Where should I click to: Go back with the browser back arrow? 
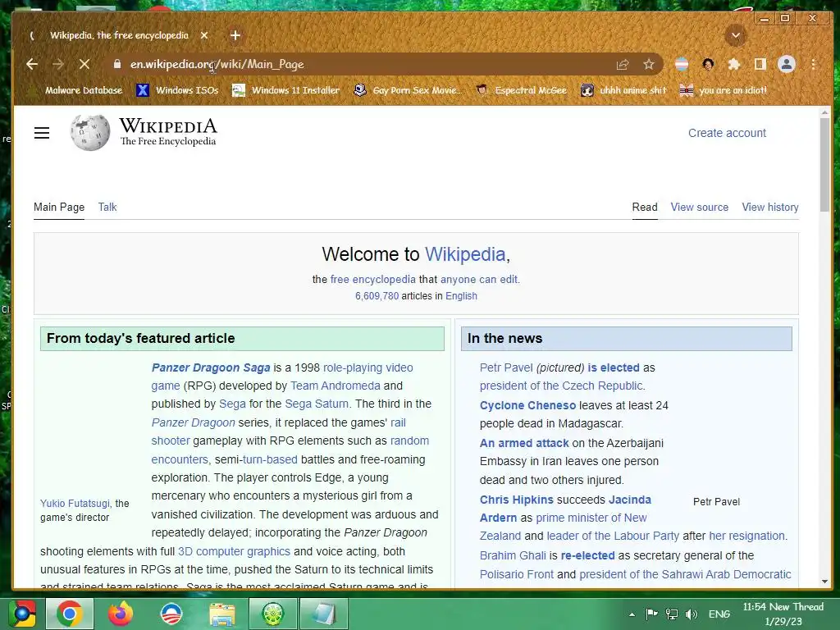tap(32, 64)
